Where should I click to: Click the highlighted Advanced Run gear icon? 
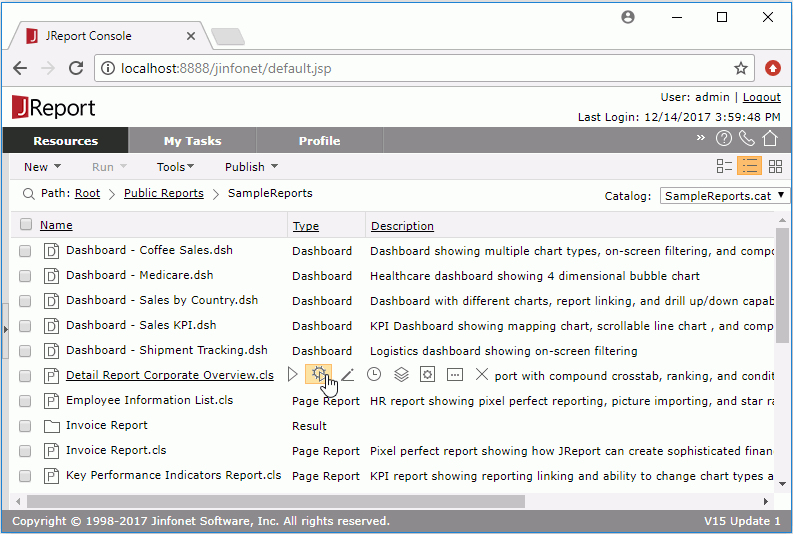319,375
